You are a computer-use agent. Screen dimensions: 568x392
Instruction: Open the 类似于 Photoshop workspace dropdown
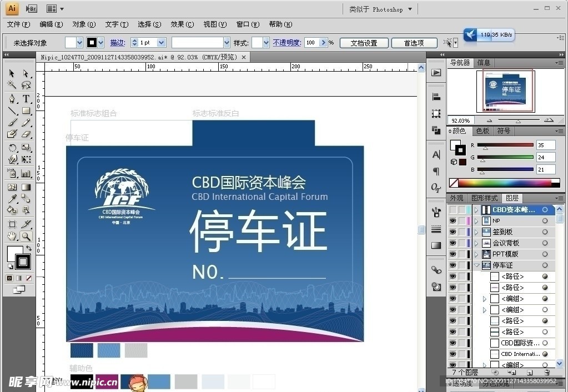point(380,9)
